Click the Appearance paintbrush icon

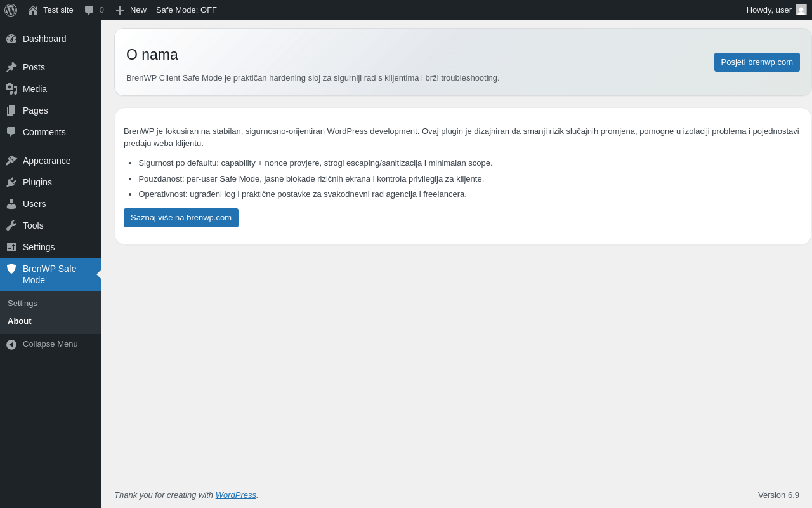tap(11, 161)
